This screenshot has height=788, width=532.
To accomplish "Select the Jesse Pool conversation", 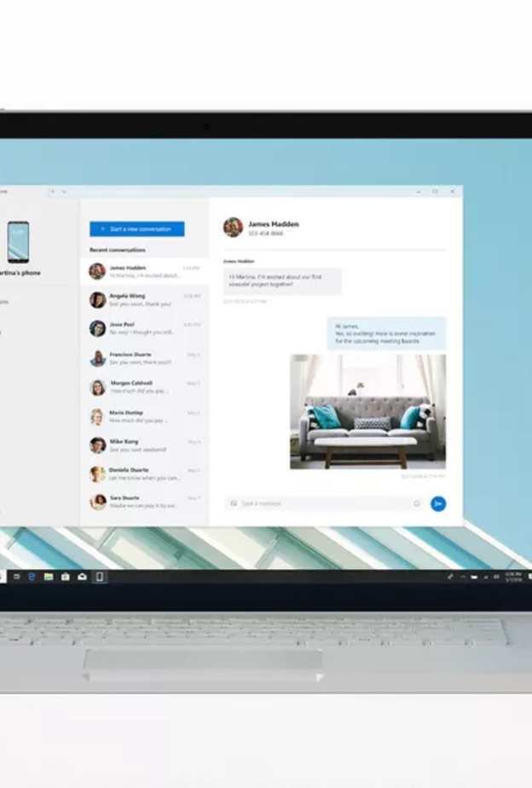I will point(144,328).
